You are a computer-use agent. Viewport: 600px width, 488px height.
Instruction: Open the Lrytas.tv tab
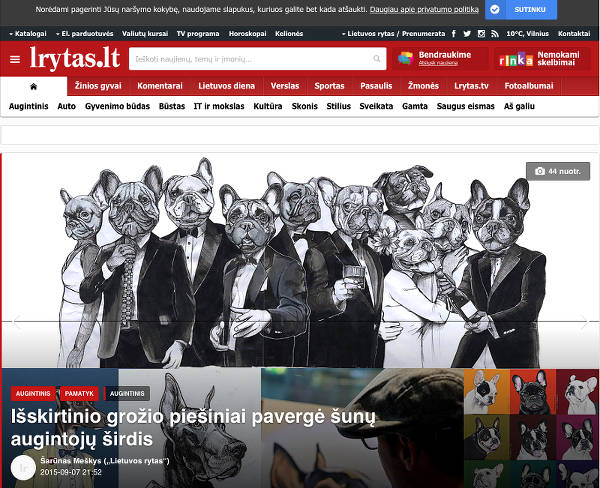click(x=471, y=86)
